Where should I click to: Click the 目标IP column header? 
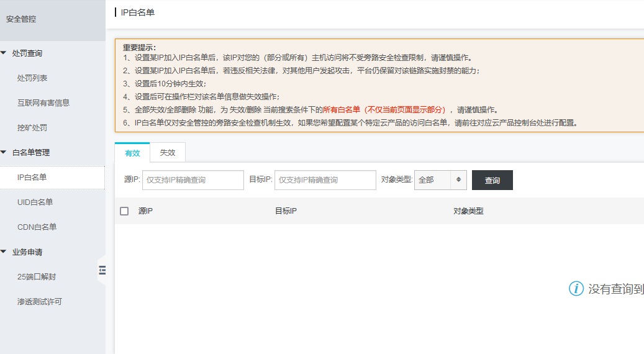(286, 211)
